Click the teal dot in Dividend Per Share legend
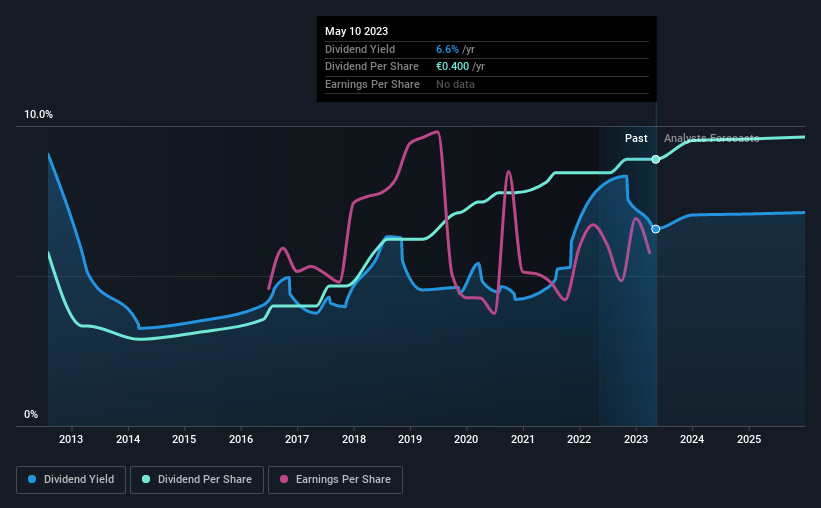Screen dimensions: 821x508 (x=146, y=479)
